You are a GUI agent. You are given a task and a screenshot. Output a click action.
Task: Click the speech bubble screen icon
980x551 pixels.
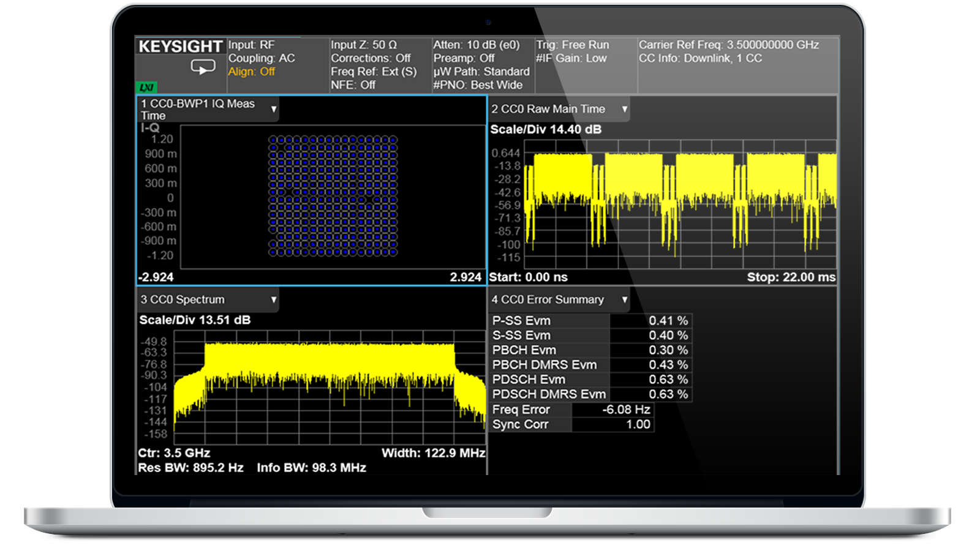203,66
